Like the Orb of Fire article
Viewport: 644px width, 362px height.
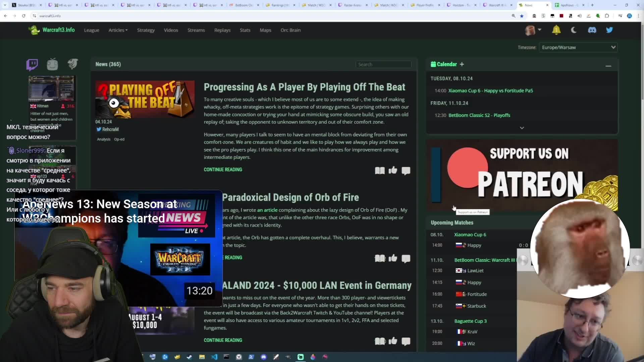[x=393, y=258]
